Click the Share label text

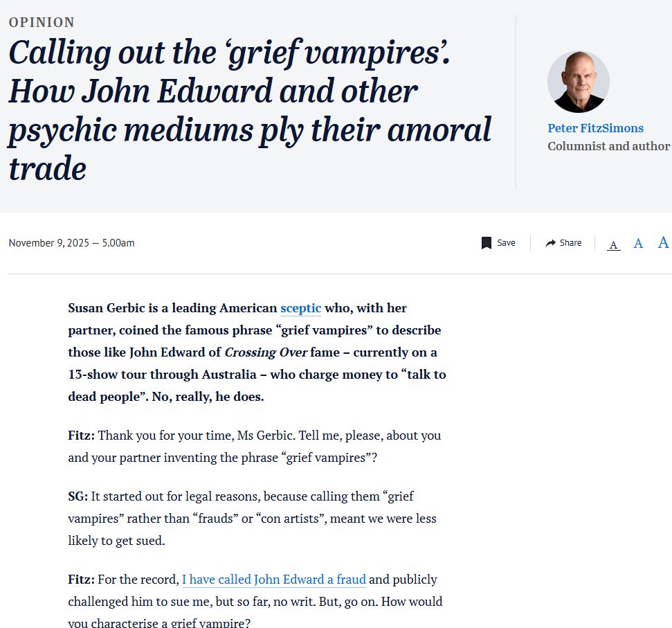coord(570,243)
